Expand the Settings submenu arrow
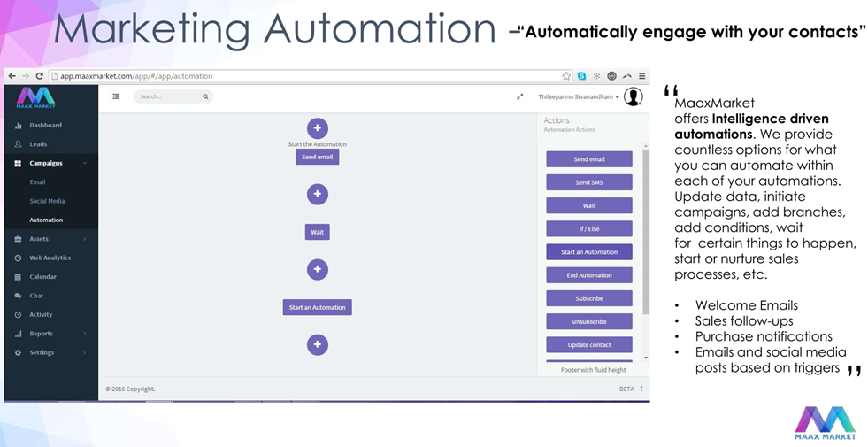This screenshot has width=868, height=447. (85, 352)
